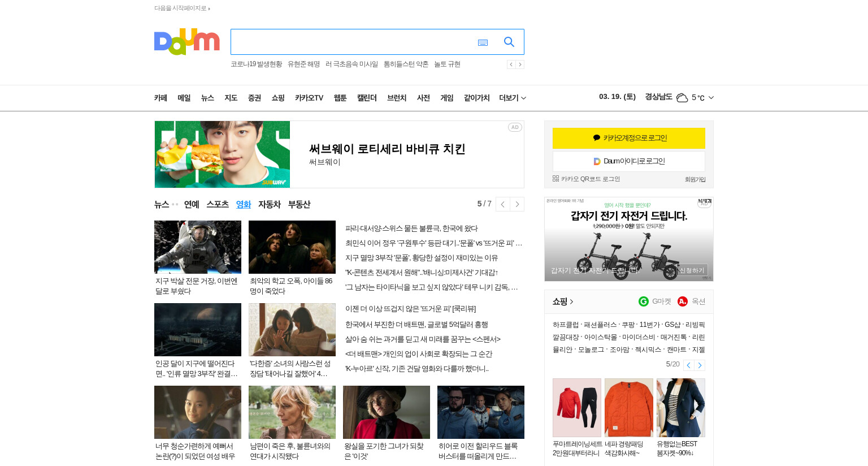This screenshot has width=868, height=466.
Task: Open 증권 in the navigation bar
Action: pyautogui.click(x=254, y=98)
